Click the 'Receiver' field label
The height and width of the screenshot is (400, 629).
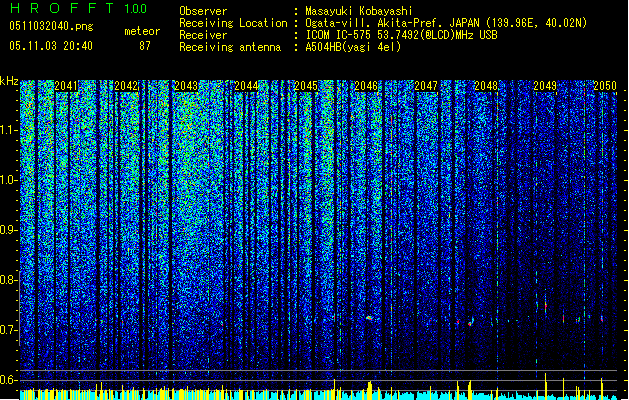[x=203, y=35]
